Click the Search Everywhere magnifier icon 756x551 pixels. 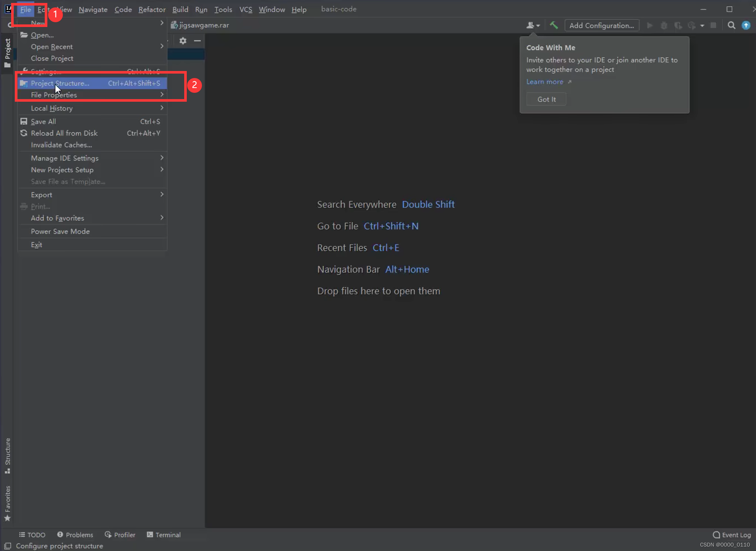731,25
